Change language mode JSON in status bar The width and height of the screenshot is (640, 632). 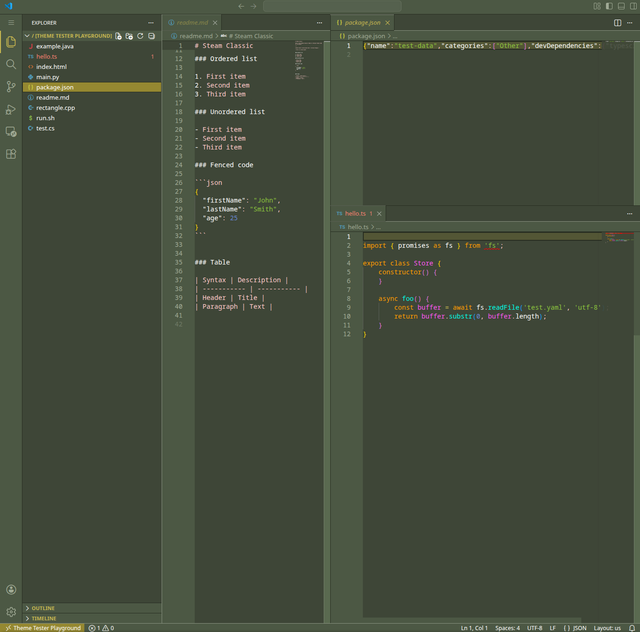[575, 628]
